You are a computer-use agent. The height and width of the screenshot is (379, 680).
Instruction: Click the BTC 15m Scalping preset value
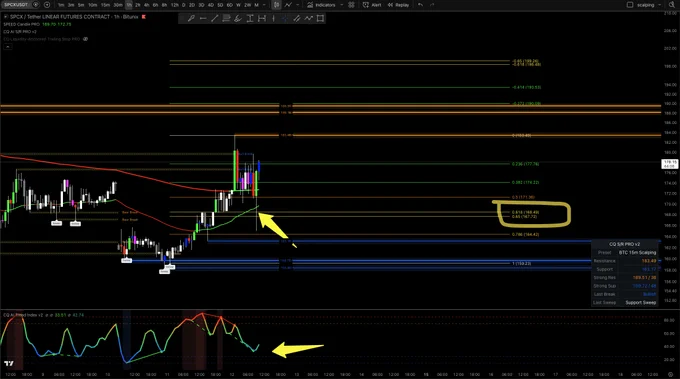[637, 252]
